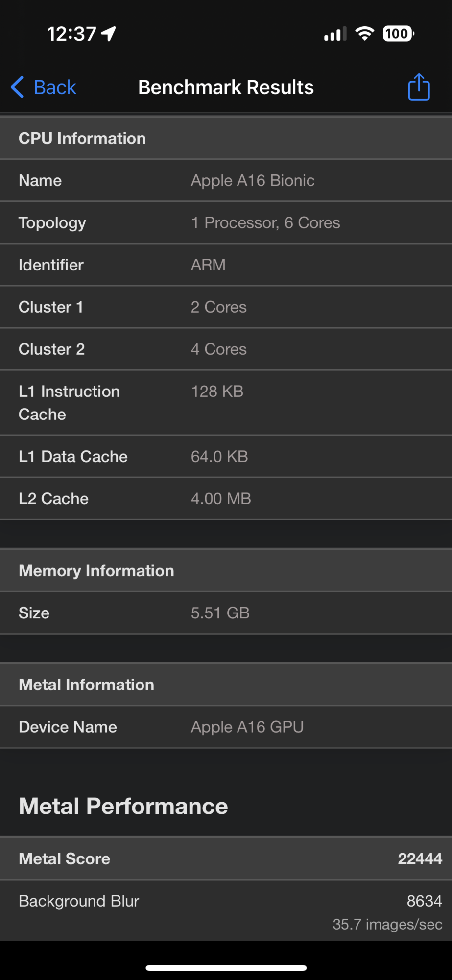Select the memory Size 5.51 GB row
The width and height of the screenshot is (452, 980).
(226, 612)
